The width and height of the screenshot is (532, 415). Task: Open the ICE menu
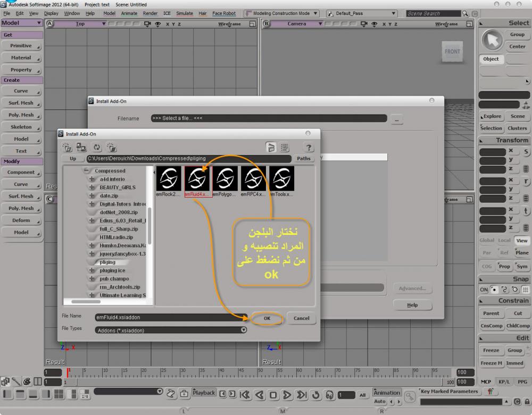167,13
